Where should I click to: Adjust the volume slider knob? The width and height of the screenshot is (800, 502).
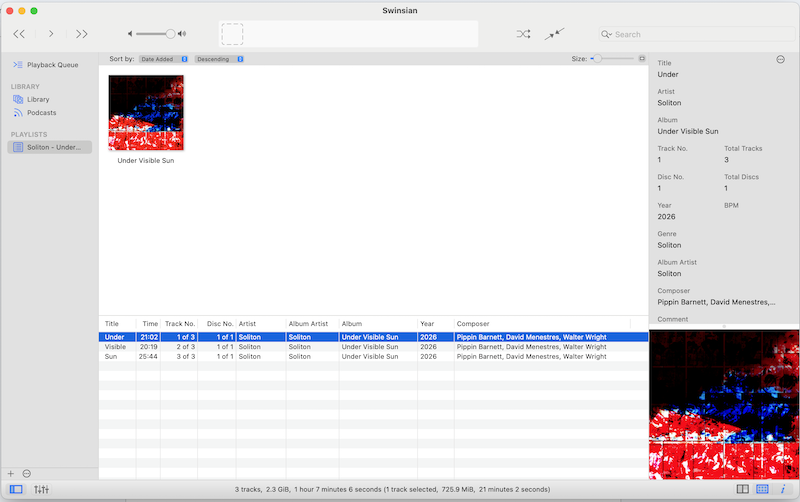[x=170, y=34]
